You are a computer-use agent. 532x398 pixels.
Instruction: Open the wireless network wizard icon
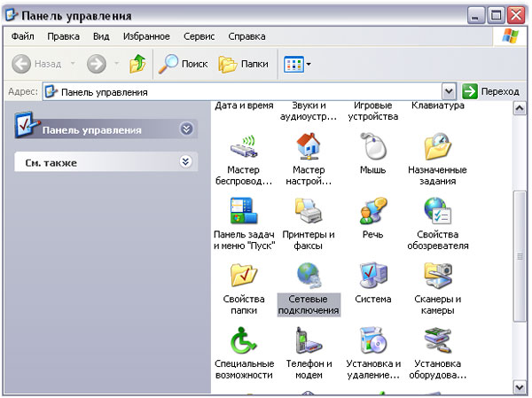(244, 146)
